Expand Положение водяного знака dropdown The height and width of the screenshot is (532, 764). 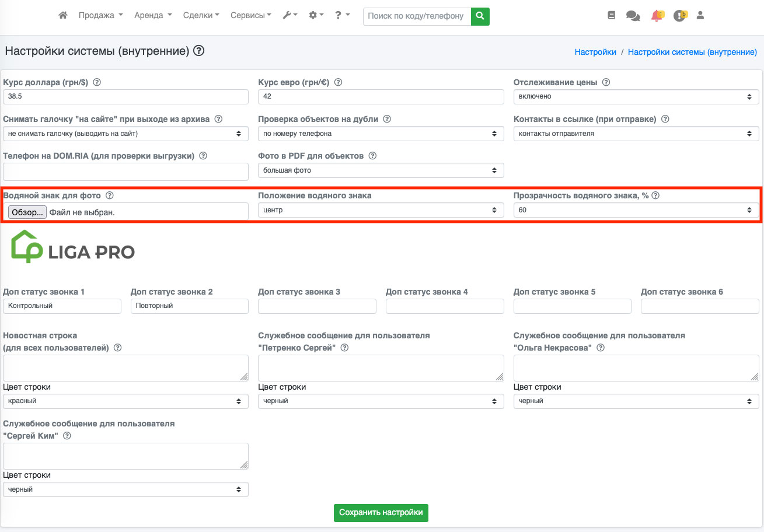click(x=381, y=210)
